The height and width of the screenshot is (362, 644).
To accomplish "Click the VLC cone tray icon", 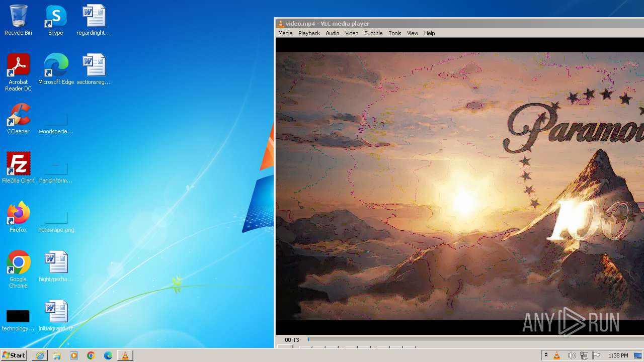I will (556, 355).
